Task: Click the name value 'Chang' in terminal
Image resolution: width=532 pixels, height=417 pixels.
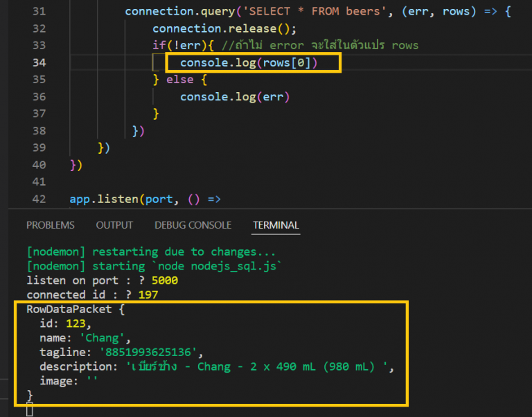Action: (105, 337)
